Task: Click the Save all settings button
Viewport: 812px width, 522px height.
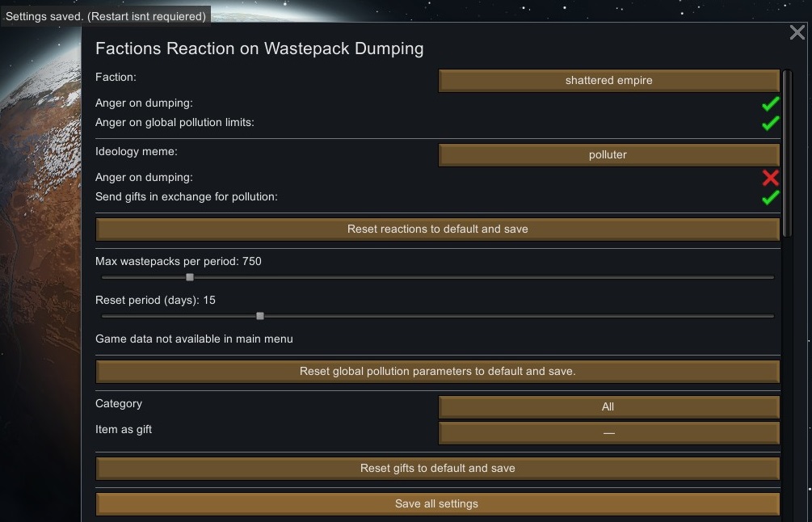Action: 438,504
